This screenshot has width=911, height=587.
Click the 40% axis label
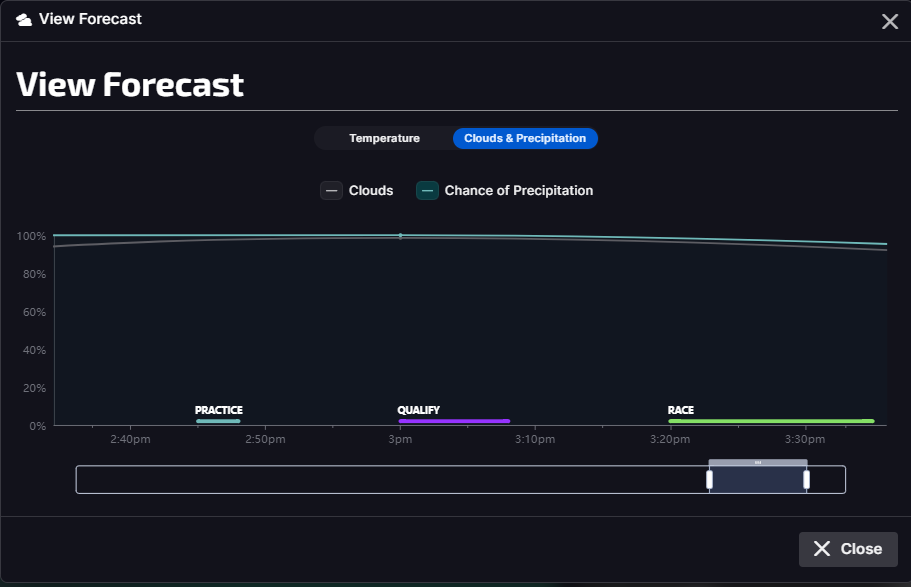click(x=34, y=350)
